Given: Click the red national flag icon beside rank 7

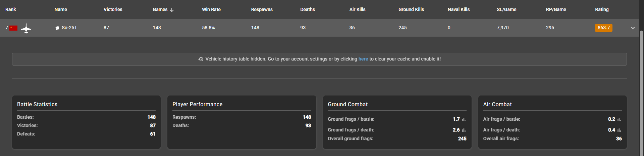Looking at the screenshot, I should tap(13, 28).
